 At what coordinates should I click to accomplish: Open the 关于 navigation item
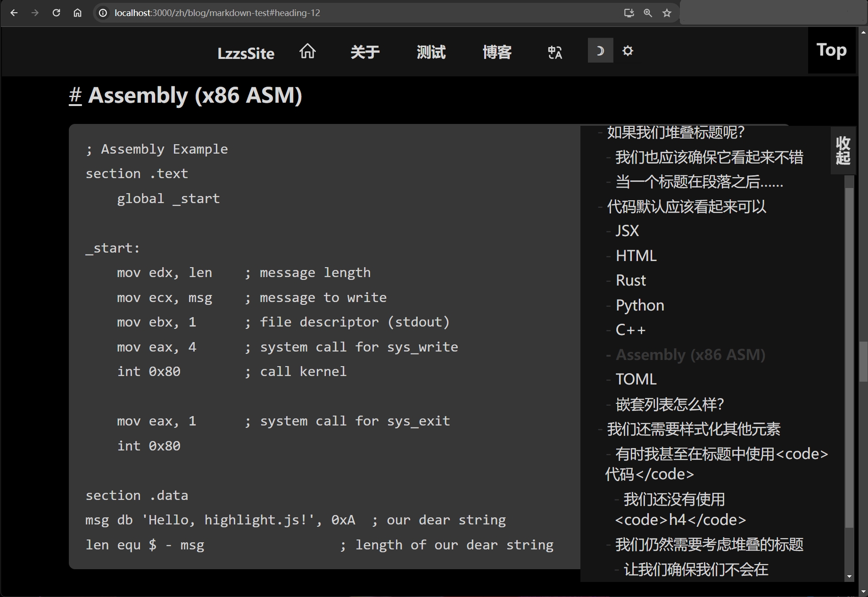(x=365, y=52)
